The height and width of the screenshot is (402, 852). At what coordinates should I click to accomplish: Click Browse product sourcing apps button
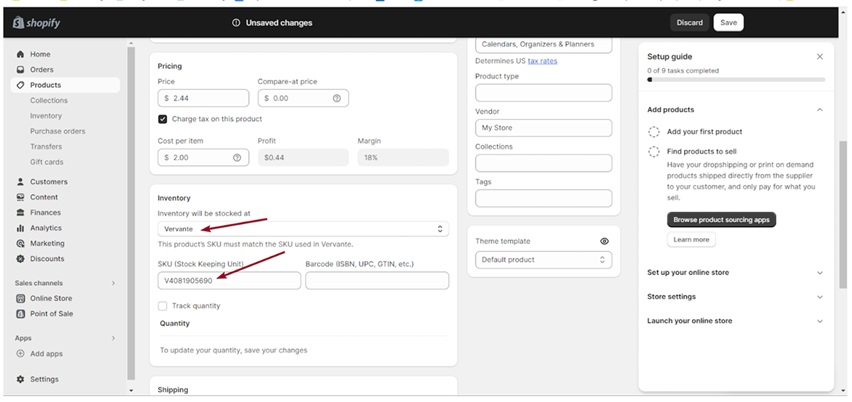(722, 220)
